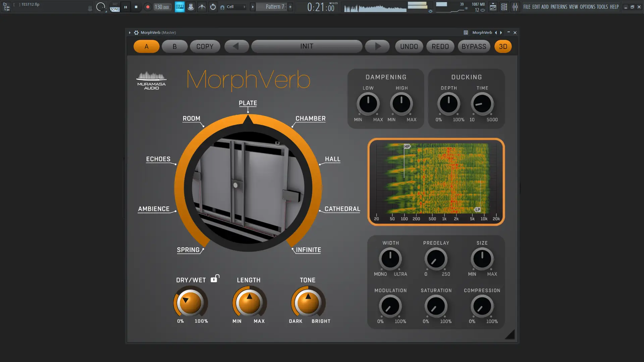Click the typing keyboard to piano icon
This screenshot has width=644, height=362.
180,7
